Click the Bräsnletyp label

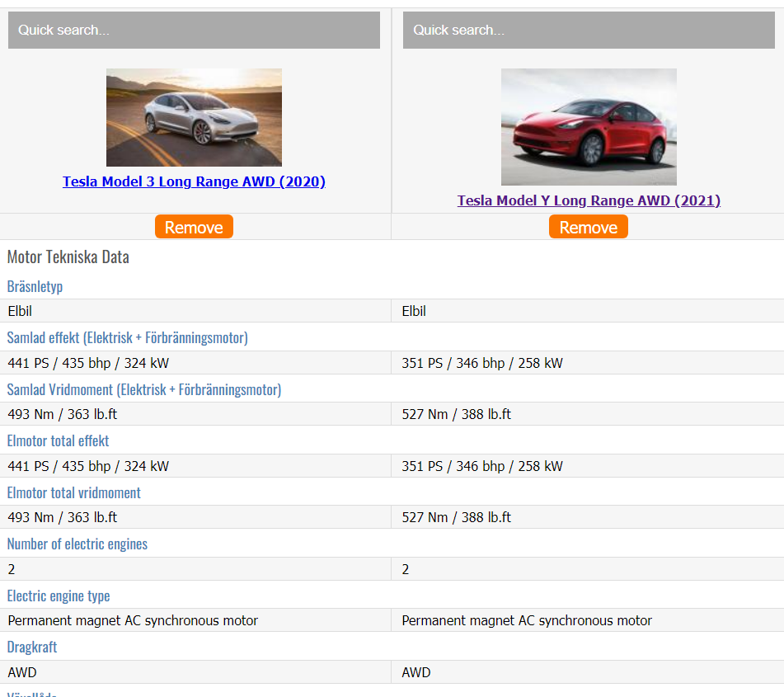tap(35, 286)
